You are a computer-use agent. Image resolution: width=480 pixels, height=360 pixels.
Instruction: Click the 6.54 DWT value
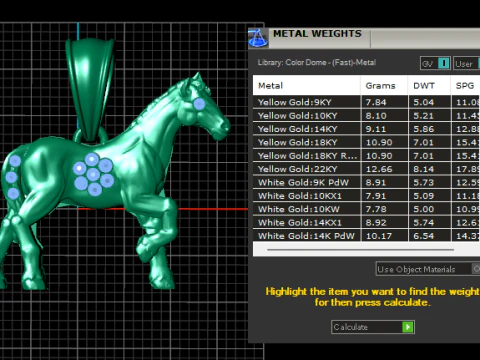click(424, 236)
